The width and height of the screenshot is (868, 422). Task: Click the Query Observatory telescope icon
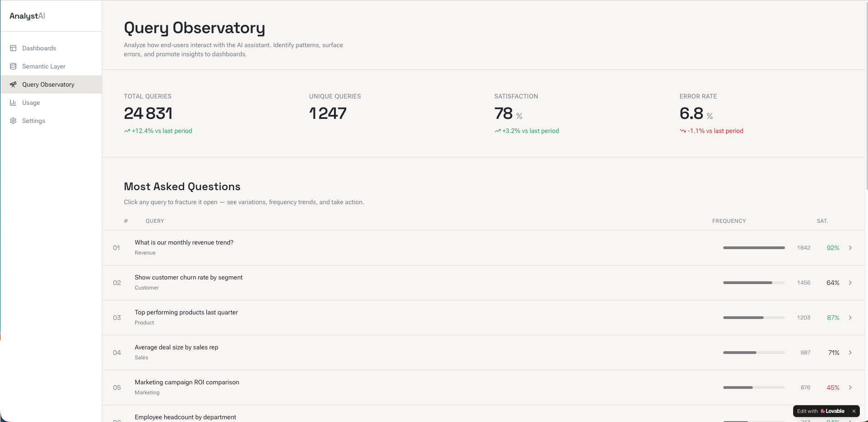pos(13,84)
